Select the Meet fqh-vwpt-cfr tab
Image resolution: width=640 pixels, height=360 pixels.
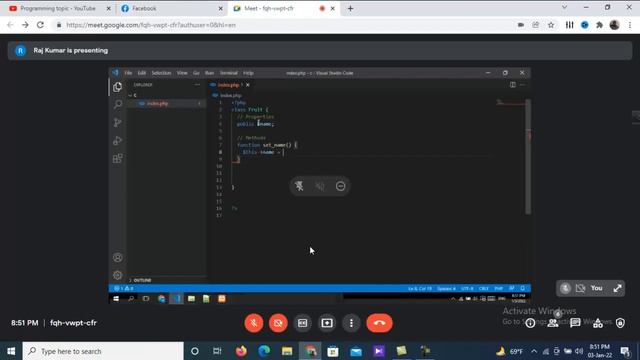tap(269, 8)
